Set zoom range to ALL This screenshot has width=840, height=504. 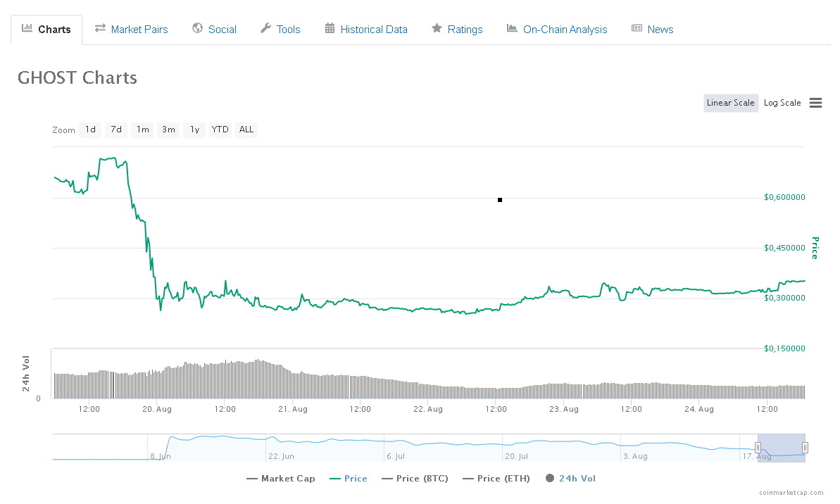[246, 130]
